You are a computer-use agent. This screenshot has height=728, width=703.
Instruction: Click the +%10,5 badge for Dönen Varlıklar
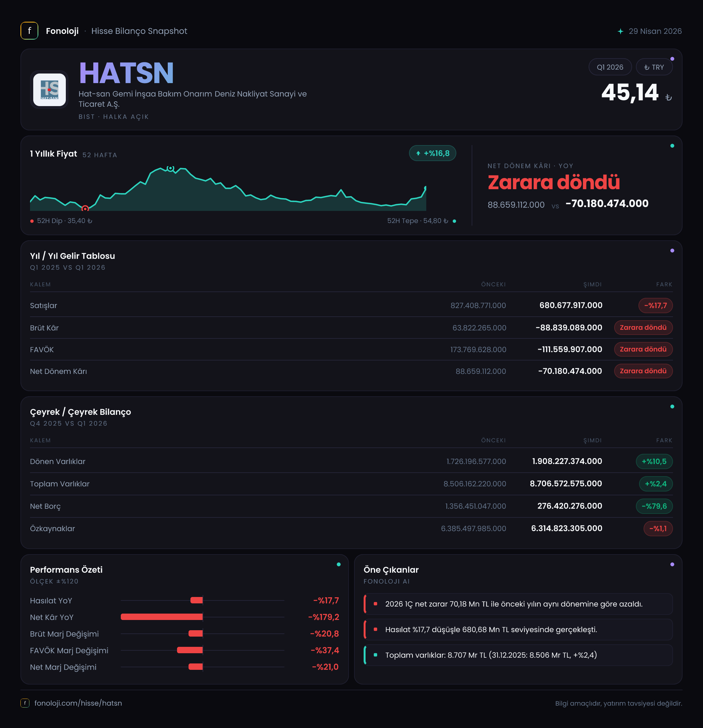pos(654,461)
